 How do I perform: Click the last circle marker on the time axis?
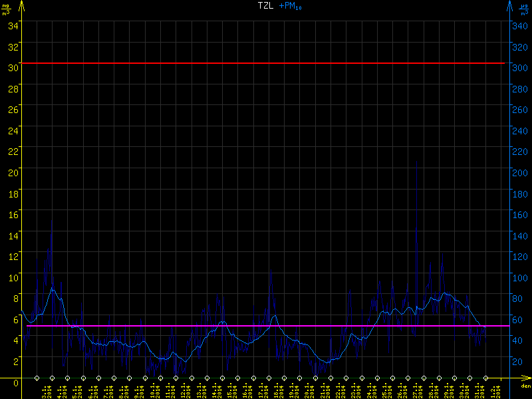click(x=485, y=378)
